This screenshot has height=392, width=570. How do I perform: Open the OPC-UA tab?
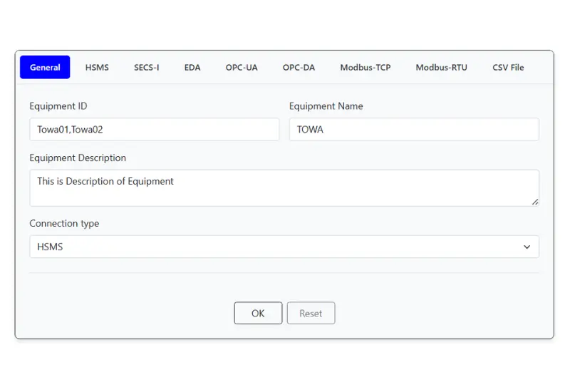[x=242, y=67]
